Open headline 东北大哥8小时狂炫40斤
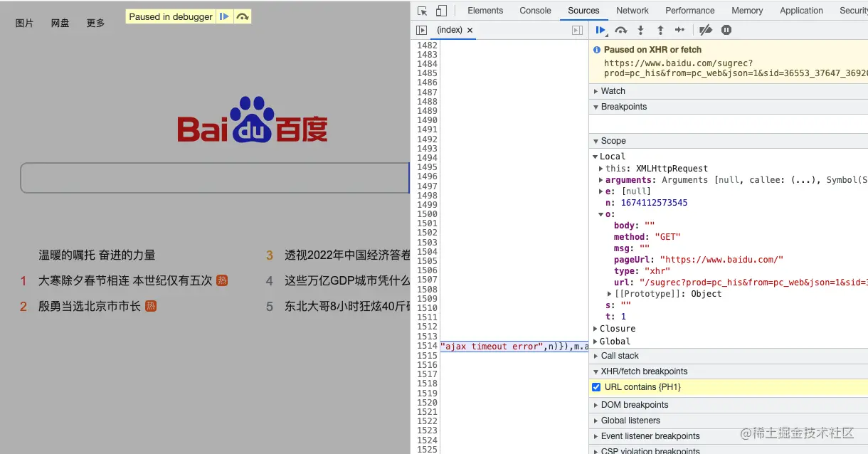Viewport: 868px width, 454px height. coord(347,306)
